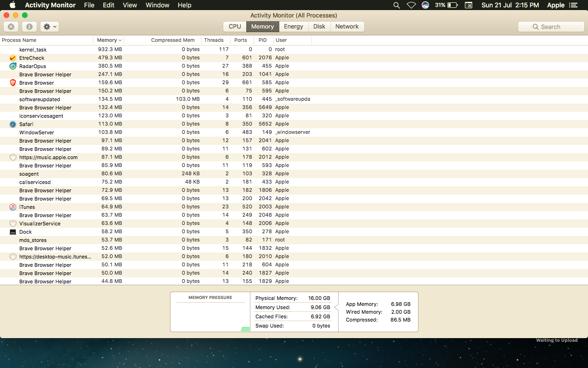The image size is (588, 368).
Task: Click the Memory Used 9.06 GB value
Action: click(321, 308)
